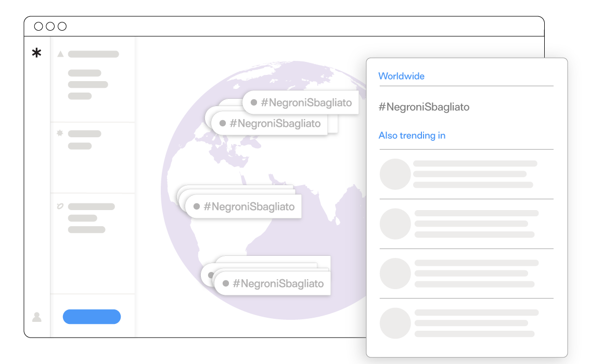Open the user profile icon

[37, 317]
